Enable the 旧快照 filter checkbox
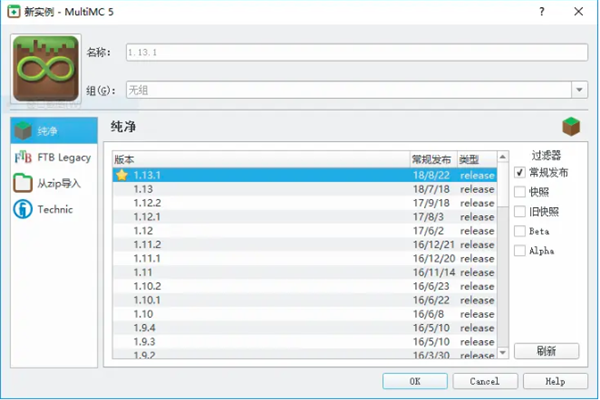This screenshot has width=600, height=400. point(519,211)
